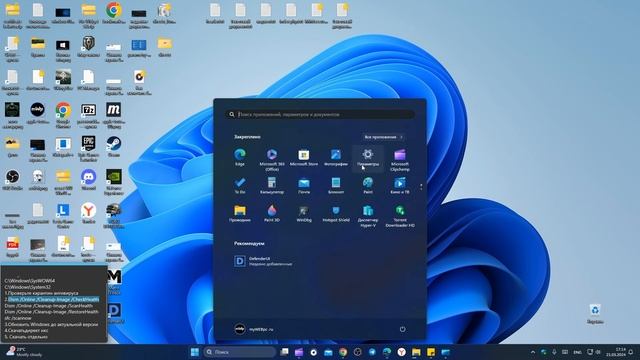The height and width of the screenshot is (360, 640).
Task: Select the Discord desktop shortcut
Action: click(x=88, y=180)
